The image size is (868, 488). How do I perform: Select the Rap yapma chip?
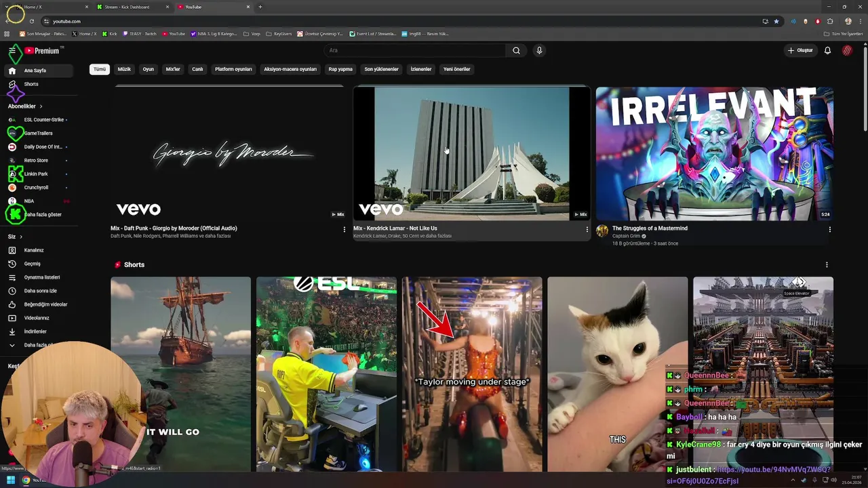point(340,69)
